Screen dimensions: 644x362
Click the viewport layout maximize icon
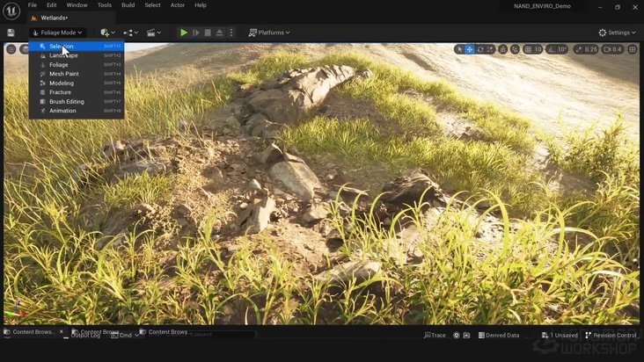633,49
